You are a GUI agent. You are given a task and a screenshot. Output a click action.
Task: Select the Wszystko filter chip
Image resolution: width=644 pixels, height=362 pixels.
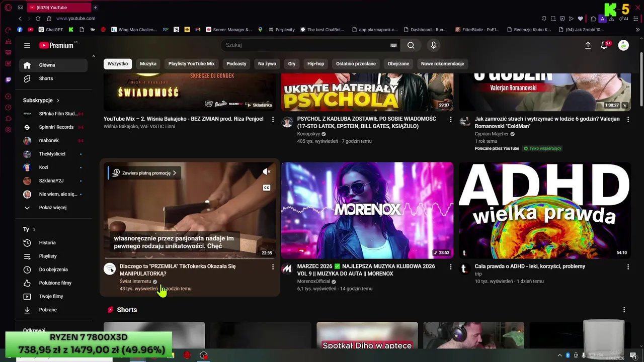(x=118, y=64)
